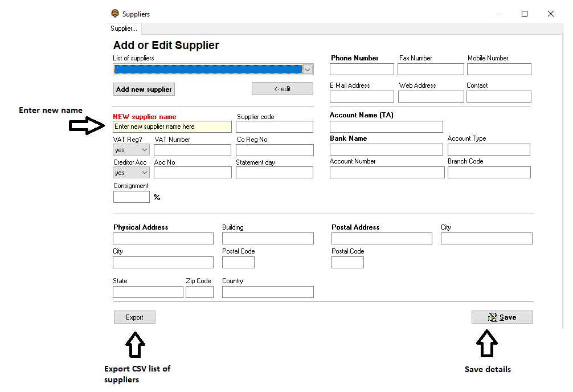This screenshot has height=392, width=573.
Task: Focus the Postal Address text box
Action: click(382, 239)
